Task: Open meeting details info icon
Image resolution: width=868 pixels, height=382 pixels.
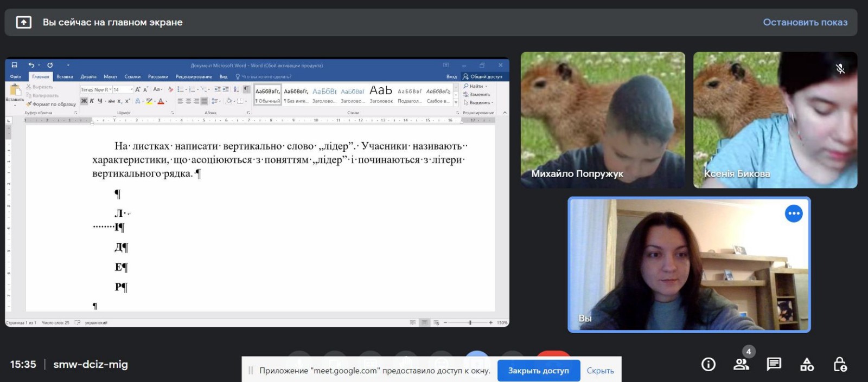Action: point(708,365)
